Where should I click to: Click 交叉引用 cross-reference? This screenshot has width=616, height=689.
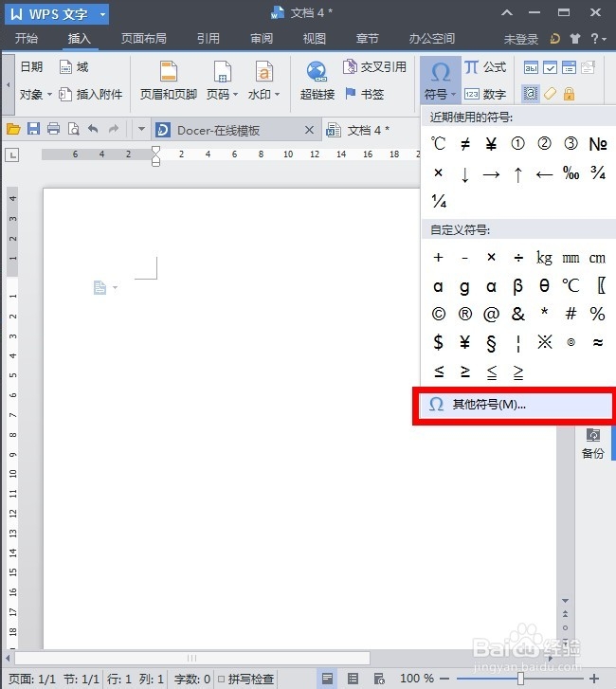click(x=374, y=66)
